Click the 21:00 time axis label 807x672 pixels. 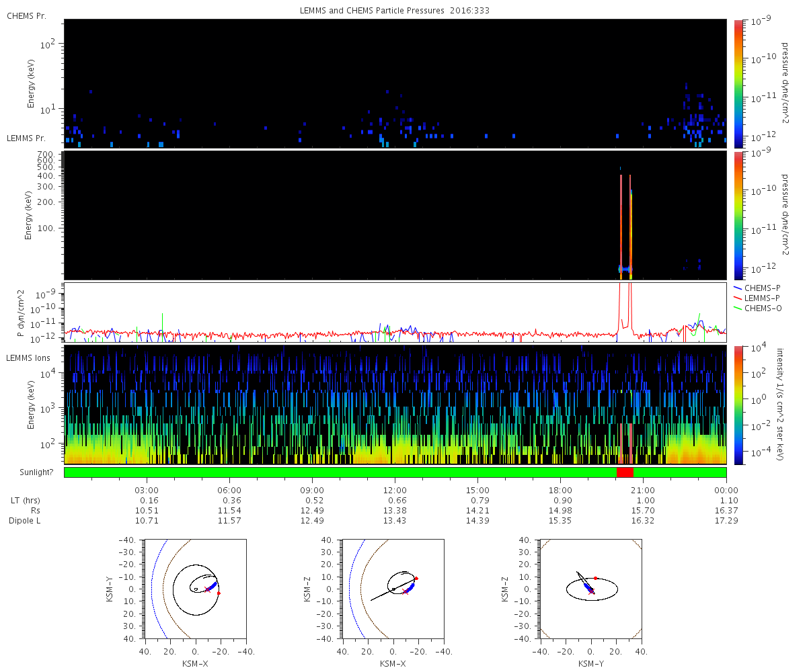click(644, 490)
